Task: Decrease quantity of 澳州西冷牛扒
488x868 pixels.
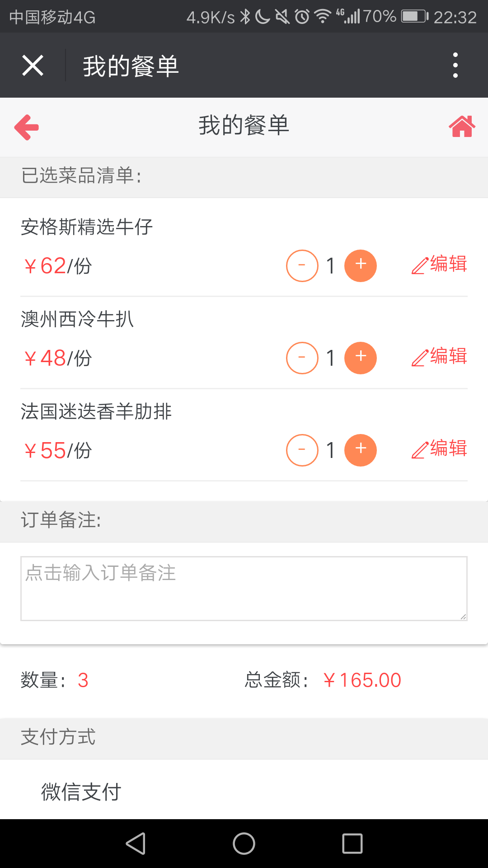Action: (x=302, y=358)
